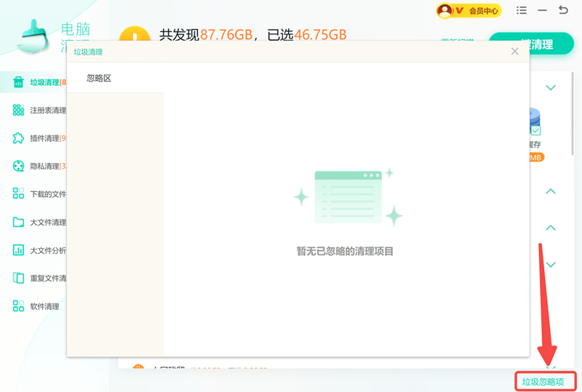The height and width of the screenshot is (392, 582).
Task: Click the puzzle-piece plugin icon
Action: point(18,137)
